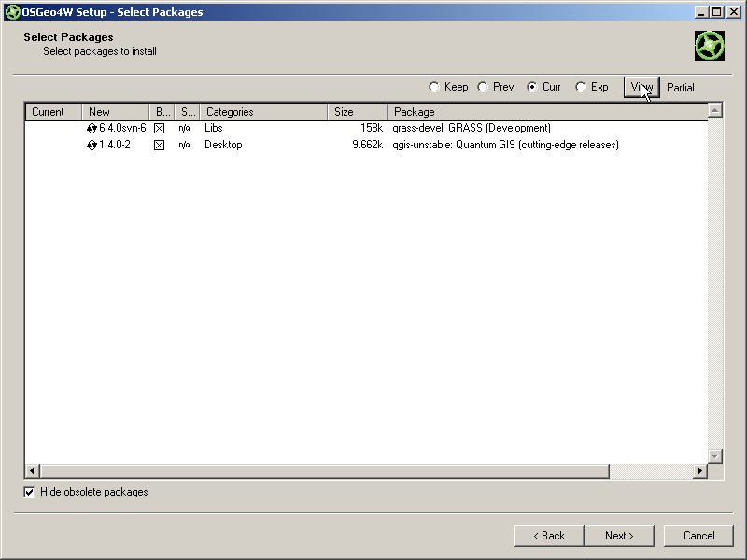Click the OSGeo4W logo in the header

[x=710, y=46]
